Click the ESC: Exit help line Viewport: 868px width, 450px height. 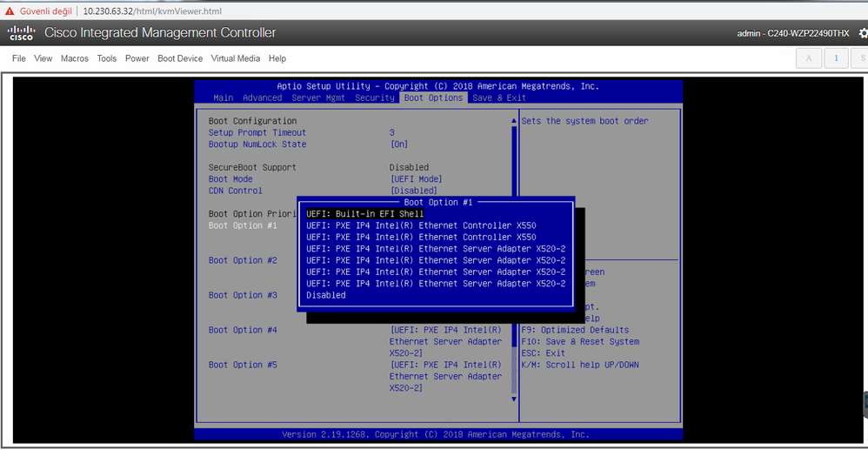[543, 353]
